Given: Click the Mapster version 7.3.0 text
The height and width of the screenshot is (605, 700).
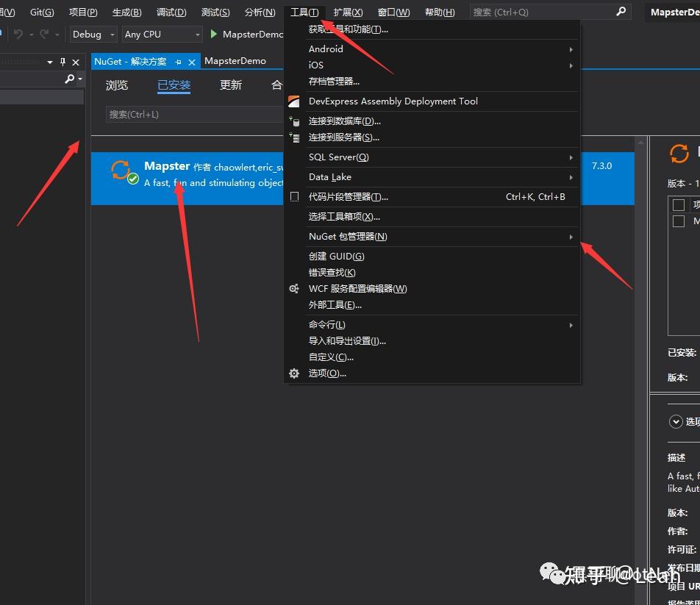Looking at the screenshot, I should 601,166.
